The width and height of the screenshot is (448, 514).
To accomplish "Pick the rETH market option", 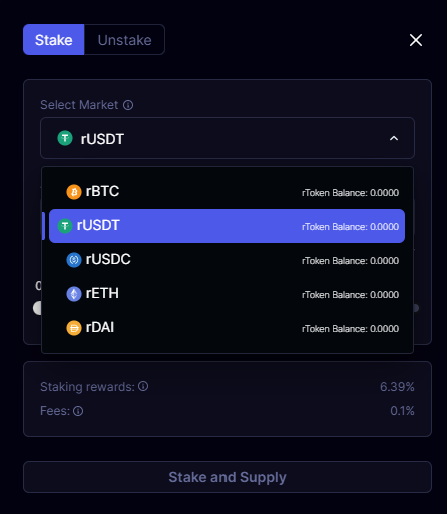I will point(227,294).
